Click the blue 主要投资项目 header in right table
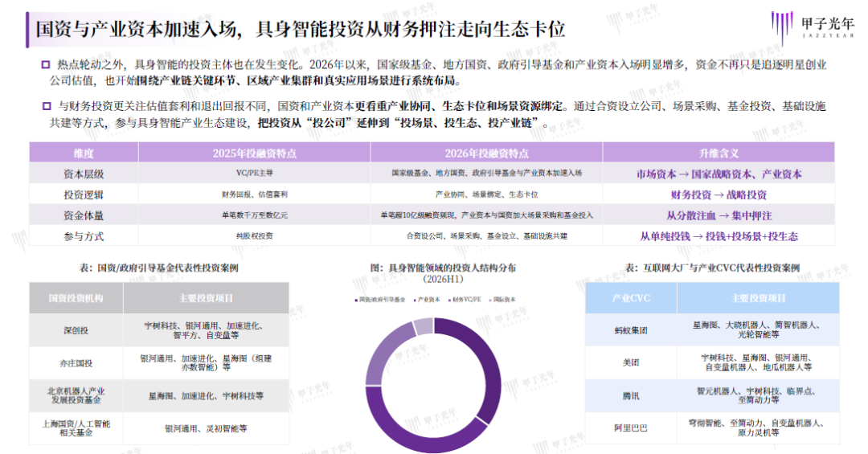Image resolution: width=868 pixels, height=454 pixels. (759, 298)
